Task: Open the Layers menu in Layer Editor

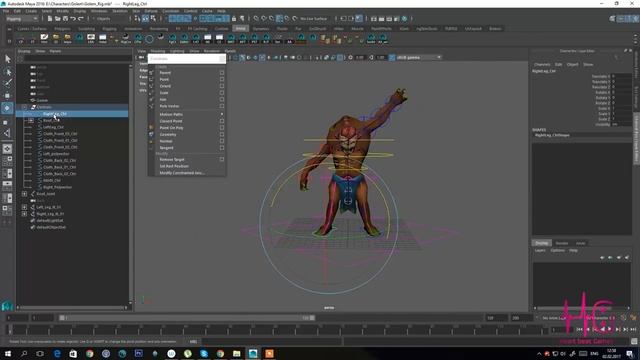Action: pyautogui.click(x=540, y=250)
